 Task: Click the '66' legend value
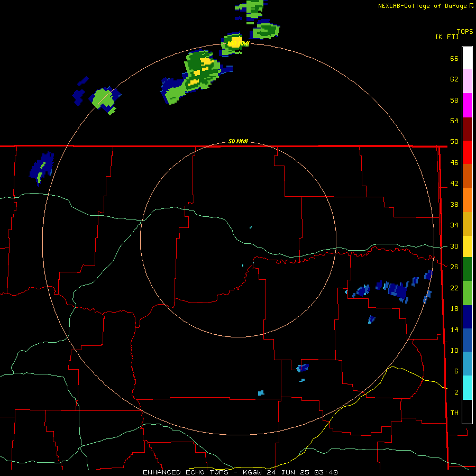coord(454,58)
